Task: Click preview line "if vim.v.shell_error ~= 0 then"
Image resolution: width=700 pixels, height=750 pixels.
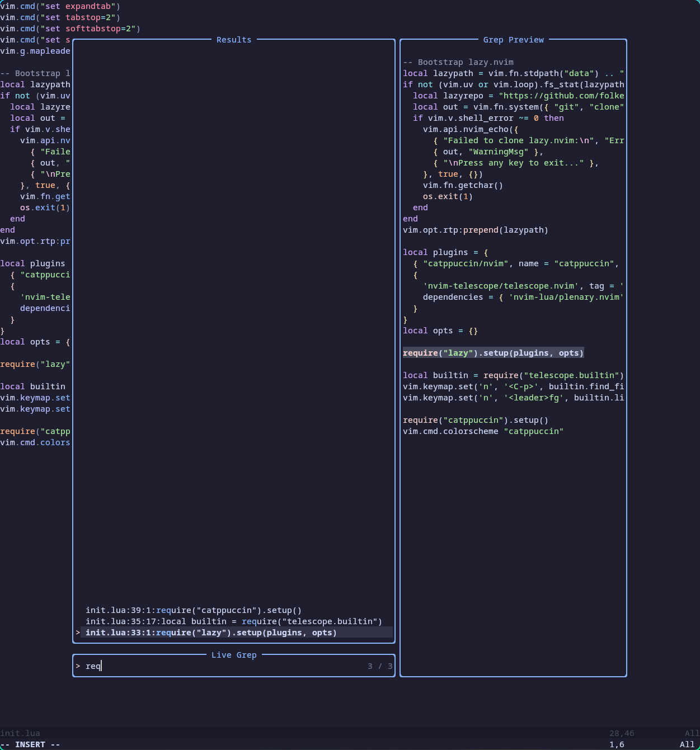Action: click(488, 118)
